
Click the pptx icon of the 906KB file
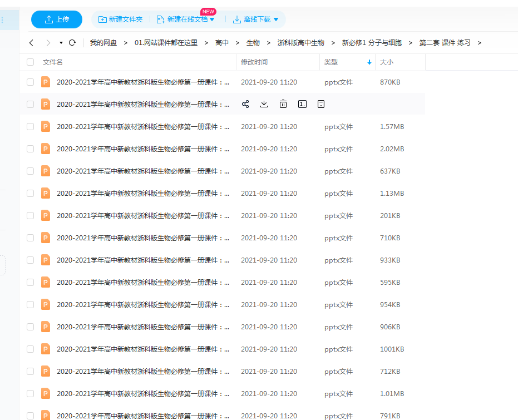coord(46,327)
